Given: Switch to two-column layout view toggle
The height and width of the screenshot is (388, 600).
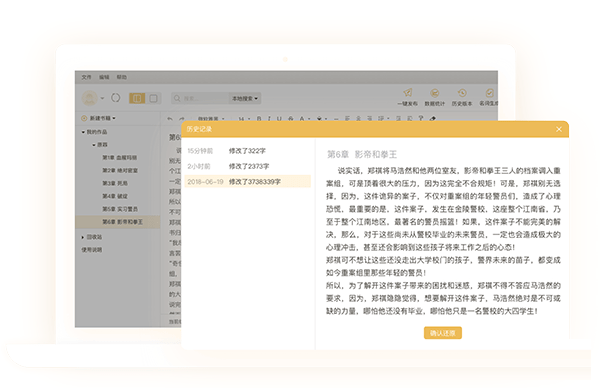Looking at the screenshot, I should coord(137,98).
